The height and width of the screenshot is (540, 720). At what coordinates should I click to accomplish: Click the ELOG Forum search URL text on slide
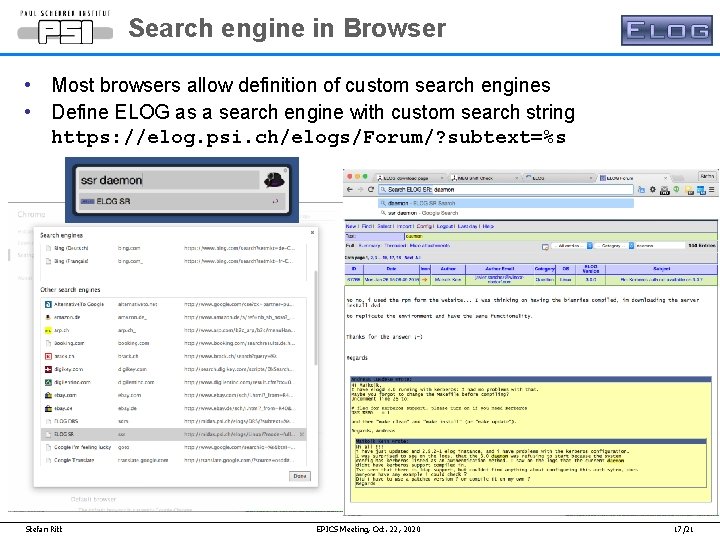tap(308, 137)
